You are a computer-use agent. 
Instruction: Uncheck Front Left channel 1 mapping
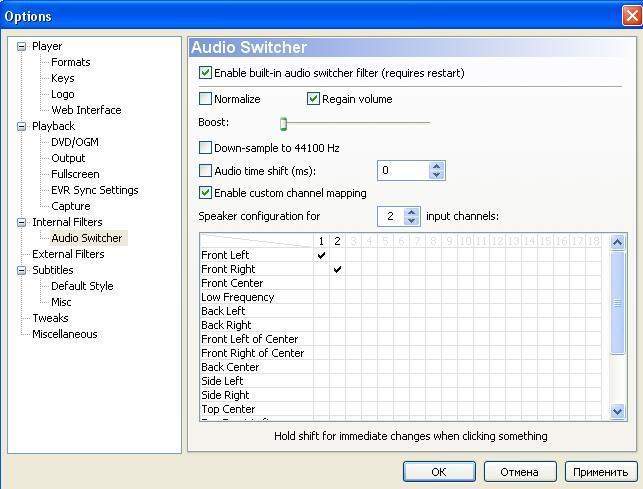click(322, 255)
